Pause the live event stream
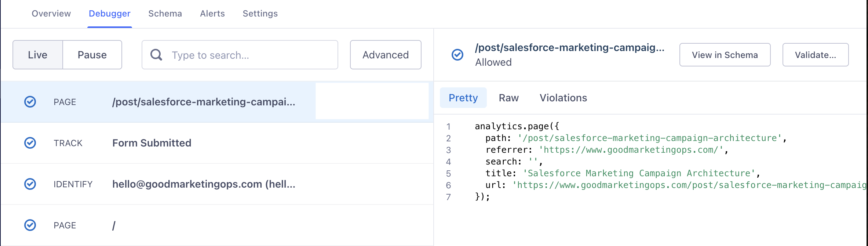The image size is (868, 246). click(x=92, y=55)
